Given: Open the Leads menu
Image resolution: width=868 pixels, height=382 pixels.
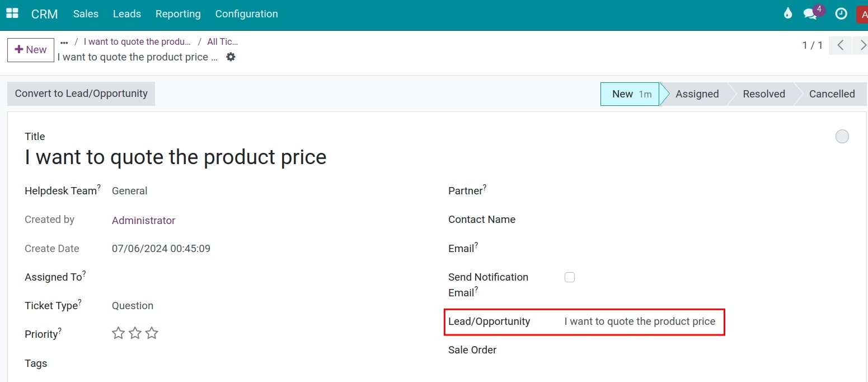Looking at the screenshot, I should click(127, 14).
